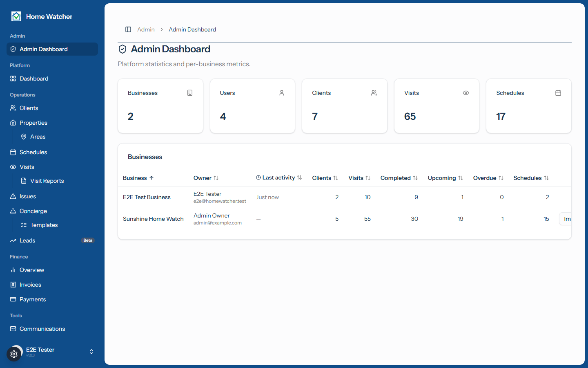Click the Beta badge next to Leads

tap(88, 240)
